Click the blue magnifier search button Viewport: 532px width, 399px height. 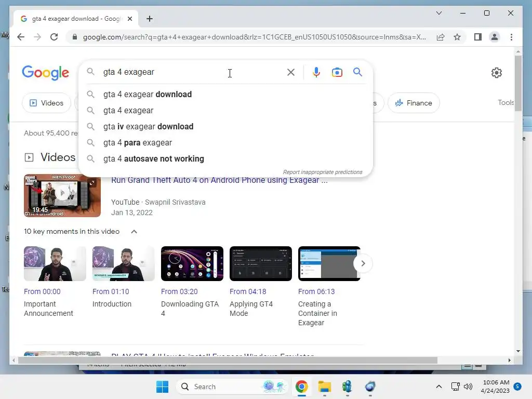point(357,72)
